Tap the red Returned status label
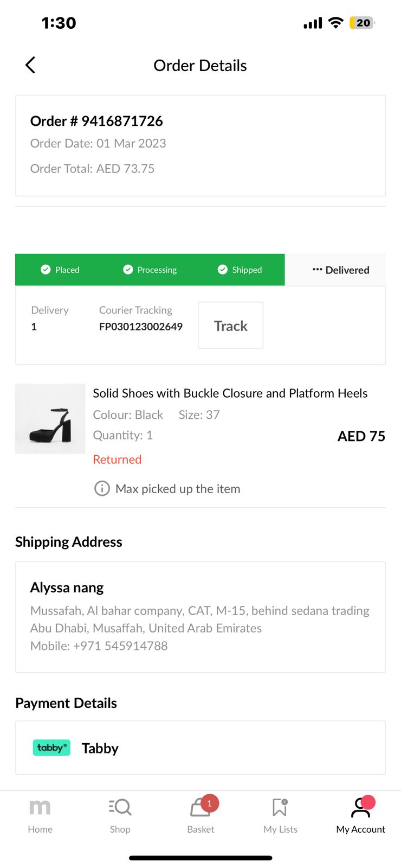Image resolution: width=401 pixels, height=868 pixels. coord(117,459)
